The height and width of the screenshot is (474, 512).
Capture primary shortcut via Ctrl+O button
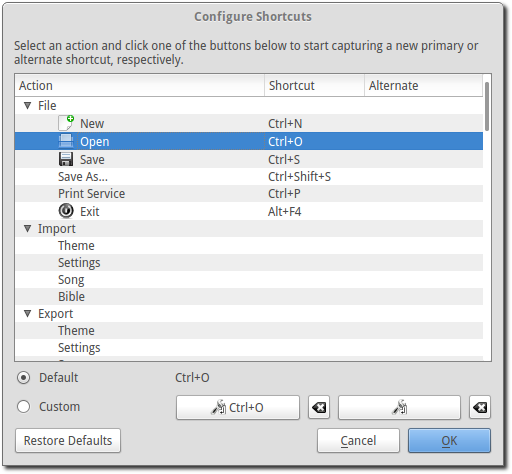pyautogui.click(x=238, y=407)
